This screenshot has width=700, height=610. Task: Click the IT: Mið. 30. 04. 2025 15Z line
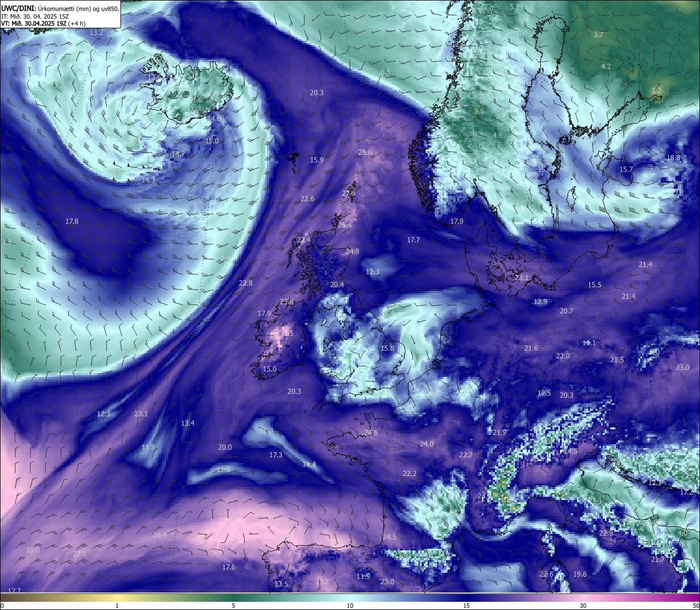36,16
